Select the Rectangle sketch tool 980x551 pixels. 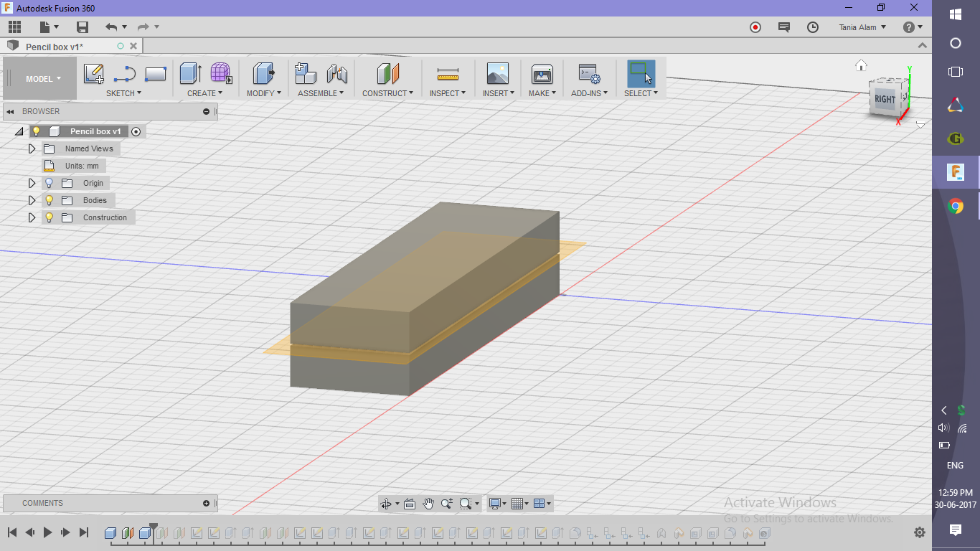coord(156,74)
